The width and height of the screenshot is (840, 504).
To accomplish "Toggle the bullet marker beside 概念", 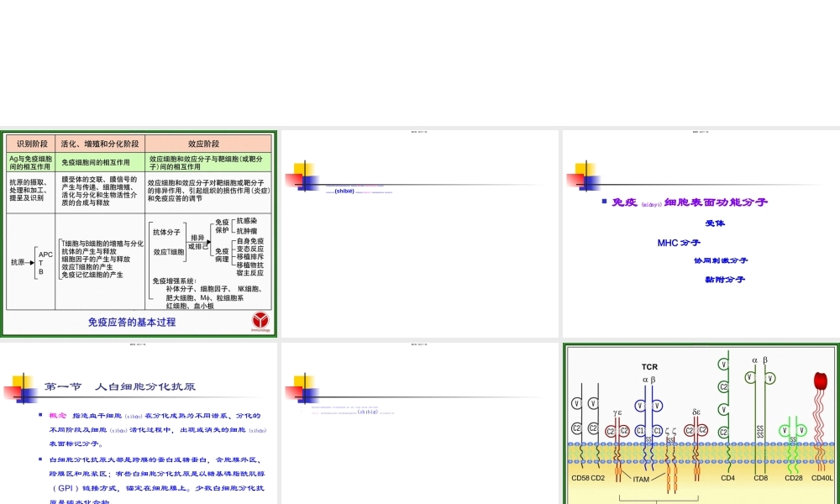I will pos(40,416).
